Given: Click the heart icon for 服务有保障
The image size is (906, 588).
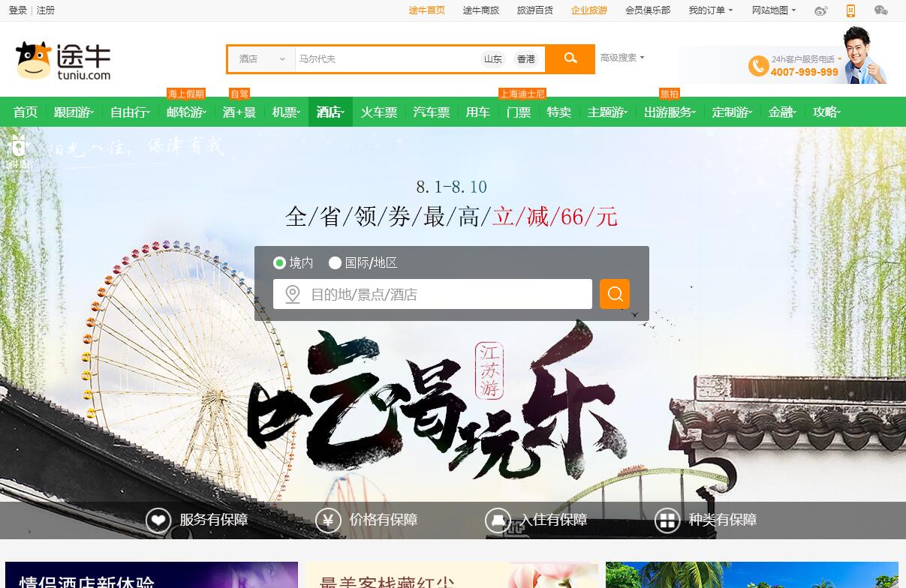Looking at the screenshot, I should click(x=158, y=520).
